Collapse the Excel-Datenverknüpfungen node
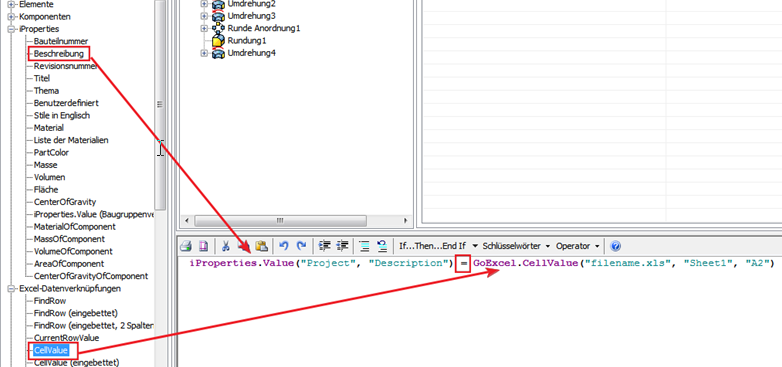Screen dimensions: 782x367 (x=11, y=289)
